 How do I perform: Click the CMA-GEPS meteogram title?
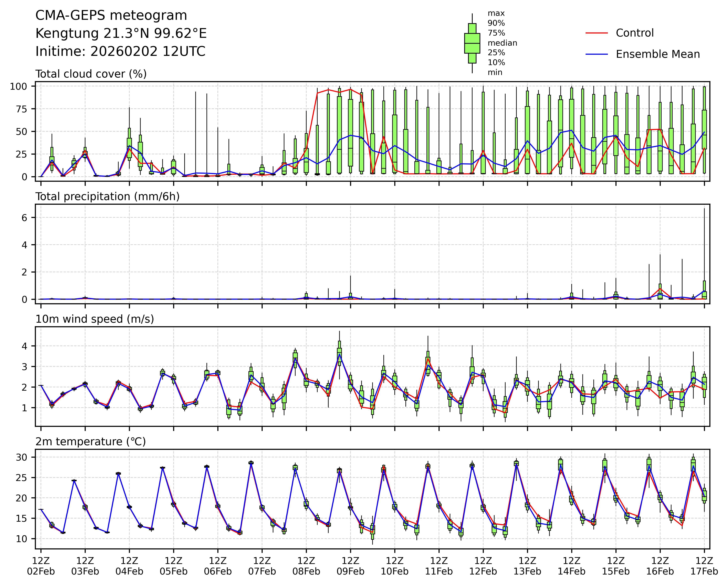(111, 15)
